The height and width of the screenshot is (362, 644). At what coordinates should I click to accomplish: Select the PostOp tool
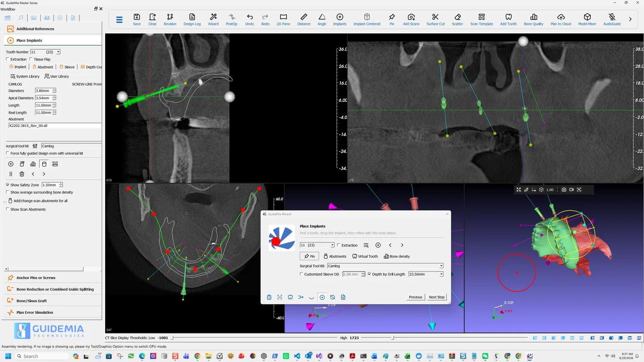pos(231,19)
